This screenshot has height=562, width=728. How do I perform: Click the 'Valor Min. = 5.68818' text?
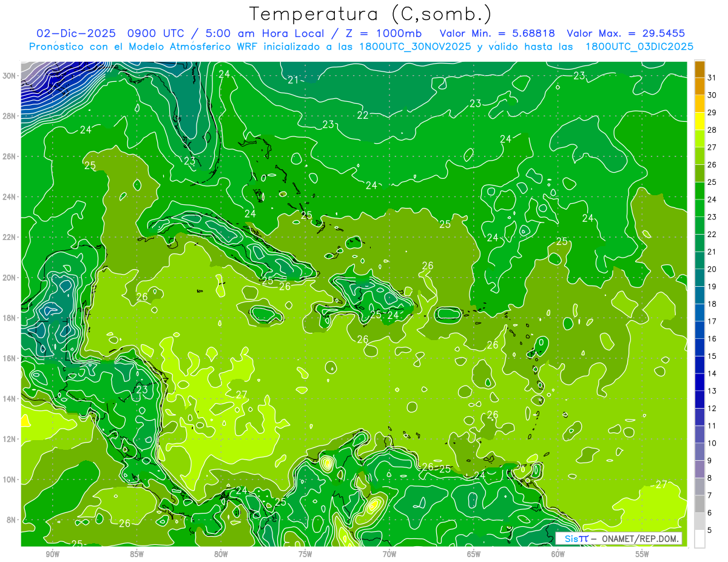497,33
